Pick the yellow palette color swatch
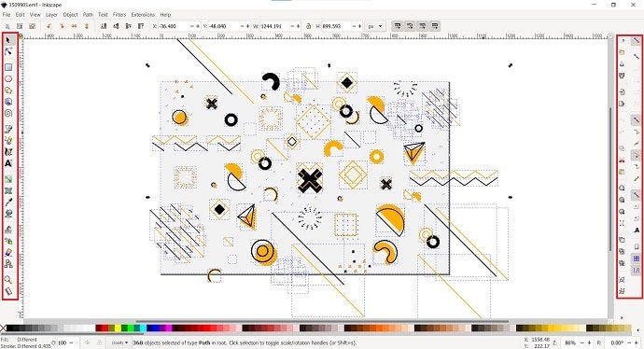644x349 pixels. click(118, 328)
